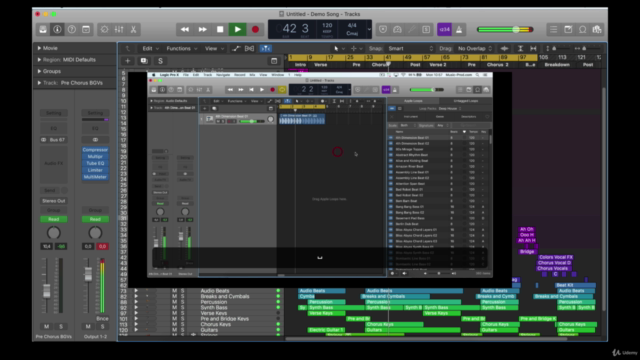Start playback with the green Play button
This screenshot has width=640, height=360.
point(238,29)
